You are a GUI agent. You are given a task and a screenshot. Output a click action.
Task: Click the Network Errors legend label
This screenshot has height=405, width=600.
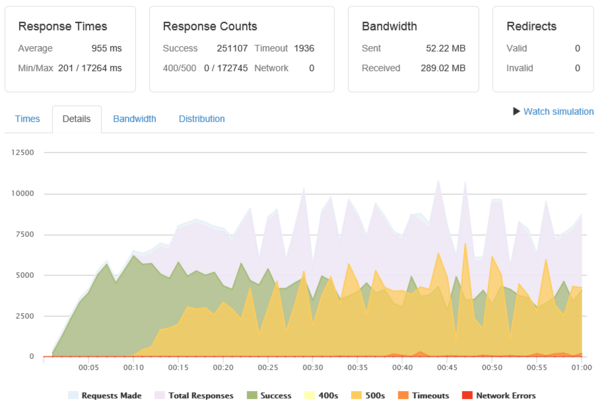[x=506, y=396]
